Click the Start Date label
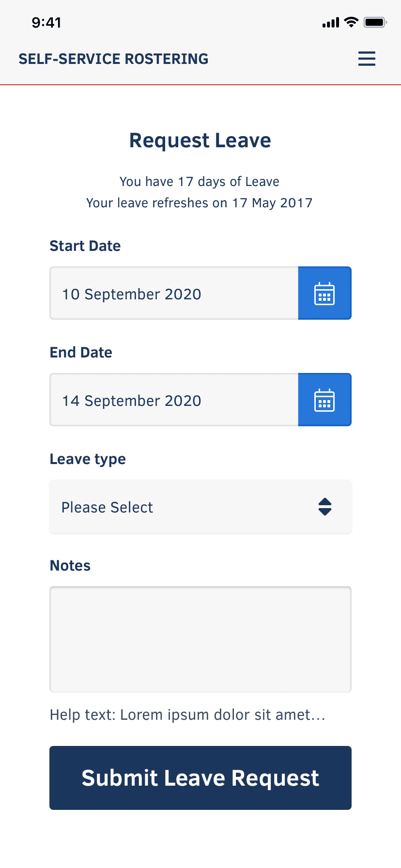Viewport: 401px width, 868px height. pyautogui.click(x=85, y=246)
